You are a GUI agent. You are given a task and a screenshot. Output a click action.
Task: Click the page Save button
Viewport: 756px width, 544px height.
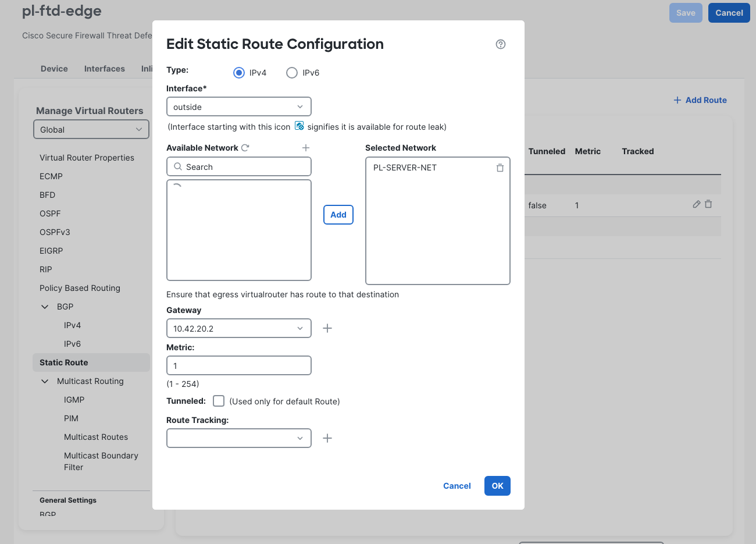[x=686, y=13]
